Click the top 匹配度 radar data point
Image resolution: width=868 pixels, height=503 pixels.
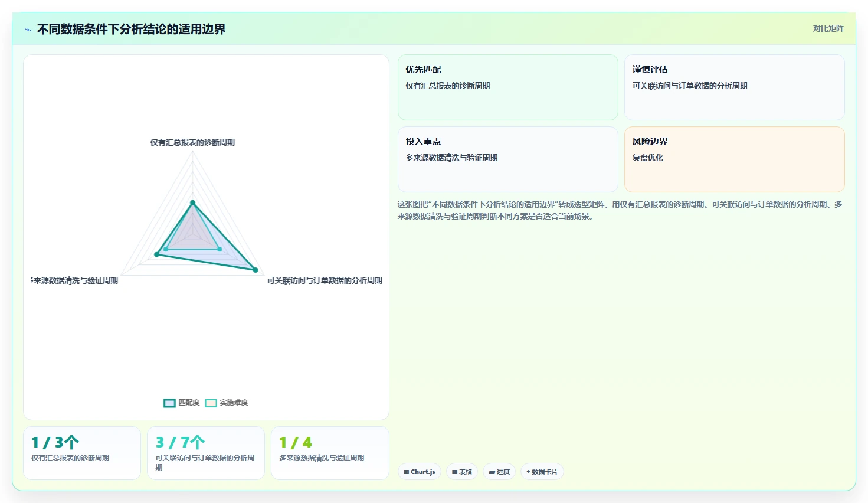click(192, 202)
